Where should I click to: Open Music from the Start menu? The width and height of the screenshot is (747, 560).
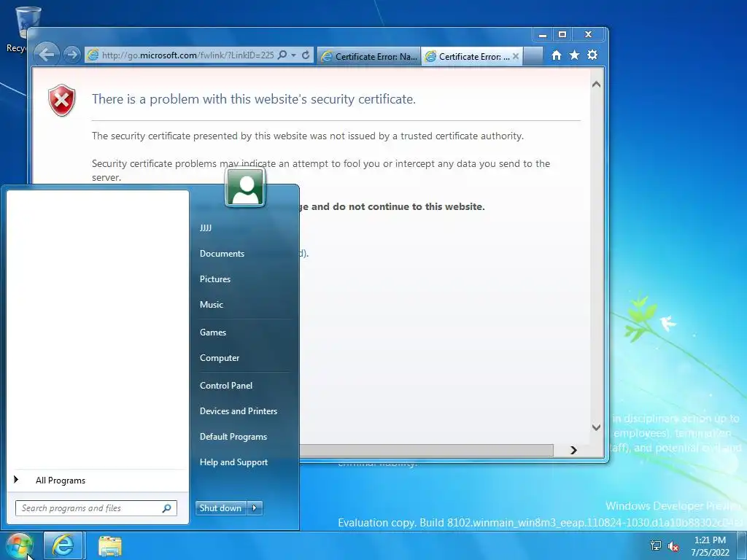tap(212, 305)
